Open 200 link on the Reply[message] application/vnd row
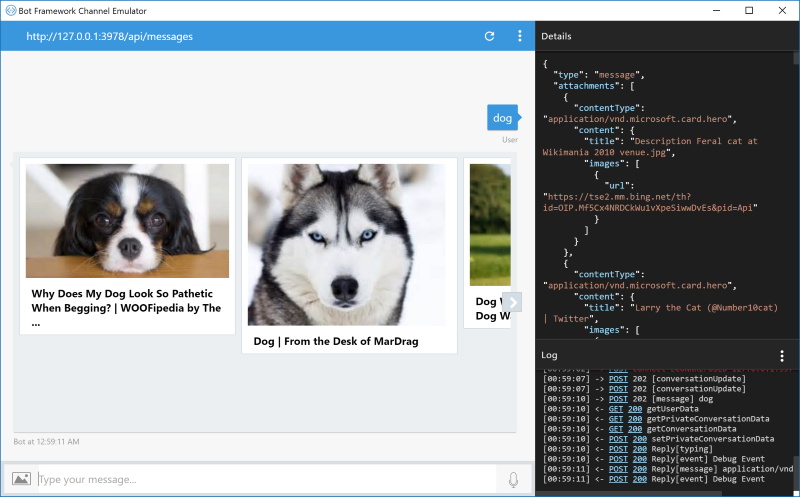800x497 pixels. 640,469
